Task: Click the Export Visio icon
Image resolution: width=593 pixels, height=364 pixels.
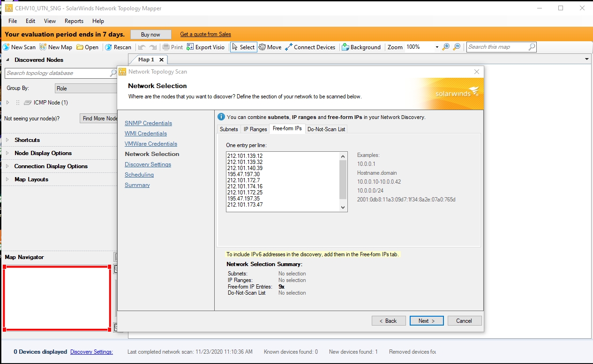Action: pos(190,47)
